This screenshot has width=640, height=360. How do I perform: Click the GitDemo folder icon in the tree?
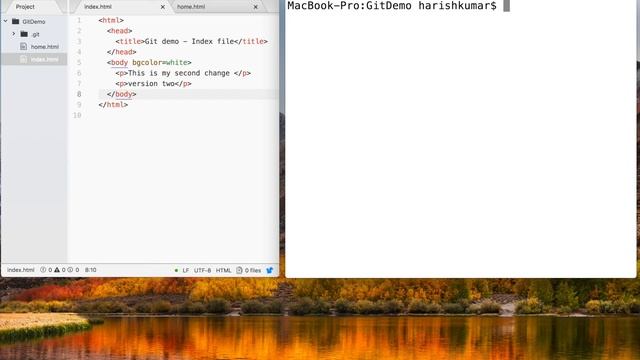(16, 21)
